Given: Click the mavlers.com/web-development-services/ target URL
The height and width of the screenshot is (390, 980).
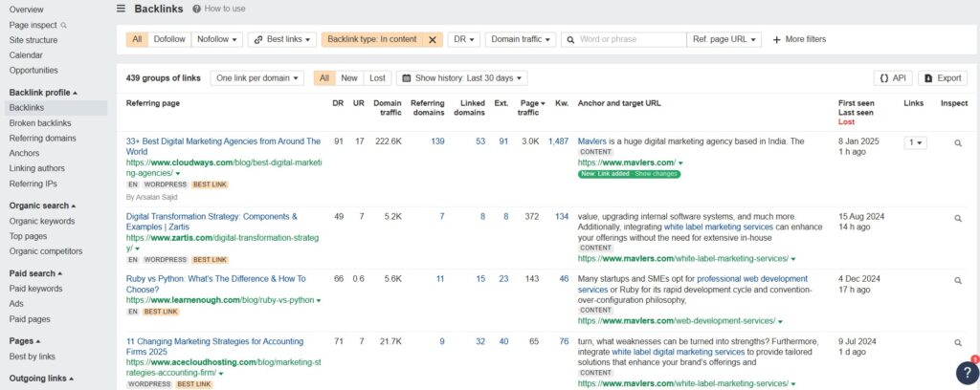Looking at the screenshot, I should tap(677, 321).
